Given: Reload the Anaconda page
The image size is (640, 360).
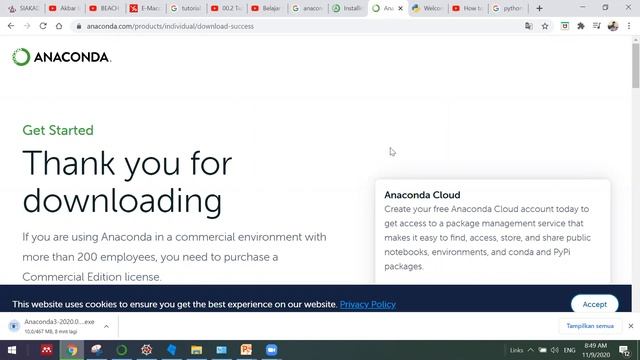Looking at the screenshot, I should coord(43,26).
